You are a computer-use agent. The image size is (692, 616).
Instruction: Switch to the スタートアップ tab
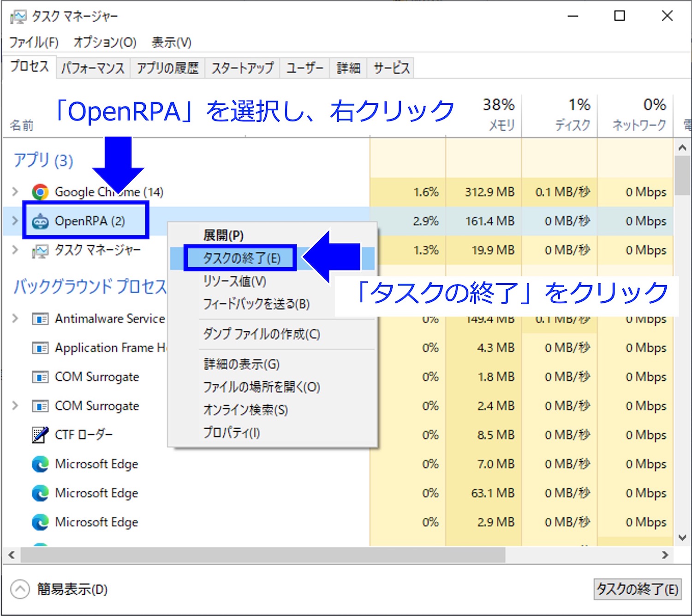243,68
